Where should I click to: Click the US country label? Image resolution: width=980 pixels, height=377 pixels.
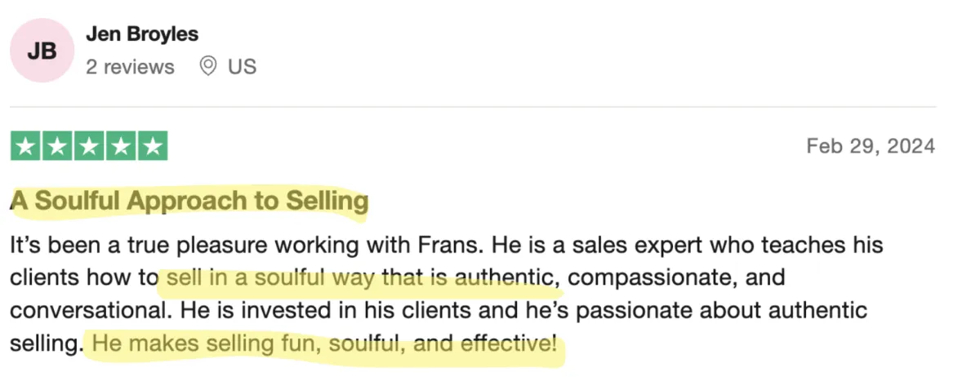pos(242,67)
